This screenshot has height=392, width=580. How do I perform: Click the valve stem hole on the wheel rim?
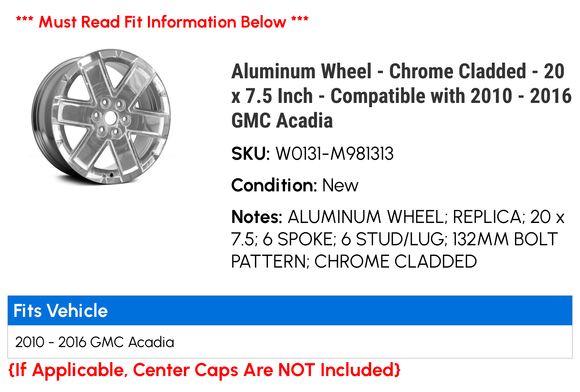[x=111, y=175]
